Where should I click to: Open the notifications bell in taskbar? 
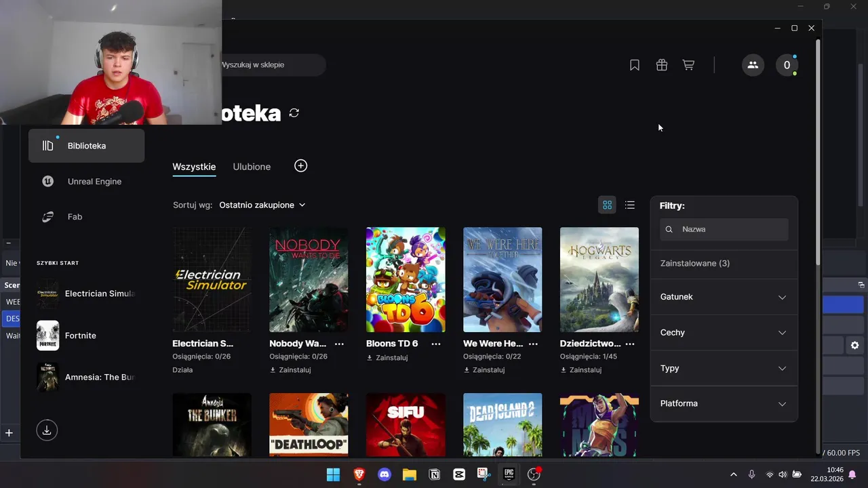[852, 474]
